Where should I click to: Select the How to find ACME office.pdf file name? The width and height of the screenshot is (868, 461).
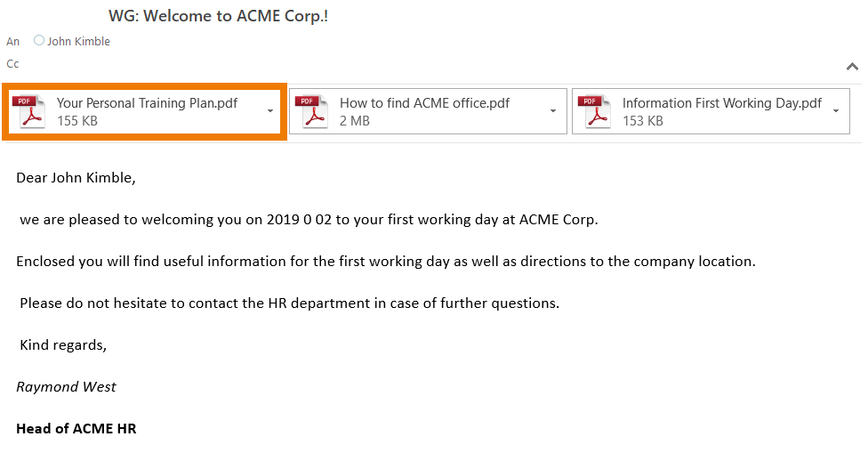coord(424,103)
